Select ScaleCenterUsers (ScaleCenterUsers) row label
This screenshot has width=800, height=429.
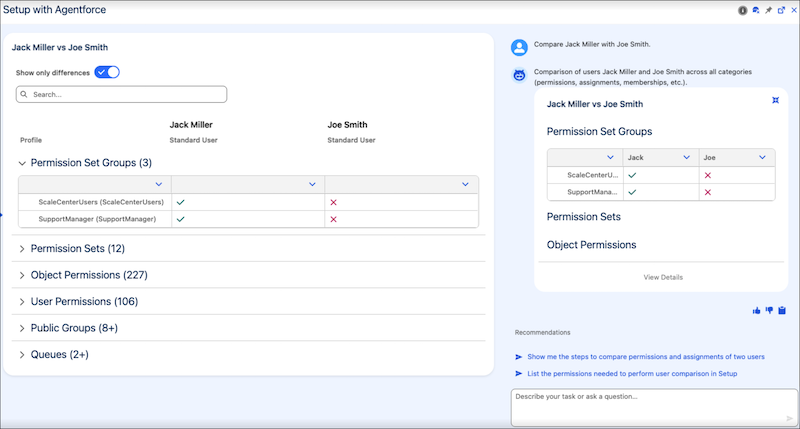101,203
